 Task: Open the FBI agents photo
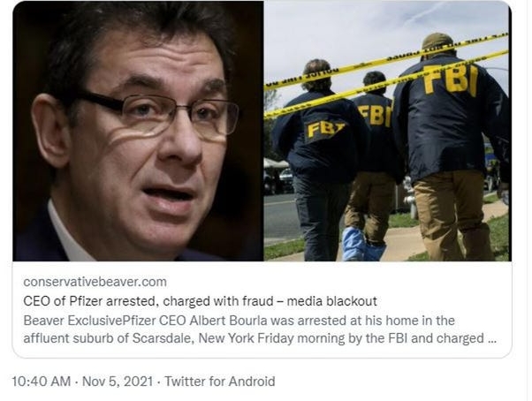[388, 131]
